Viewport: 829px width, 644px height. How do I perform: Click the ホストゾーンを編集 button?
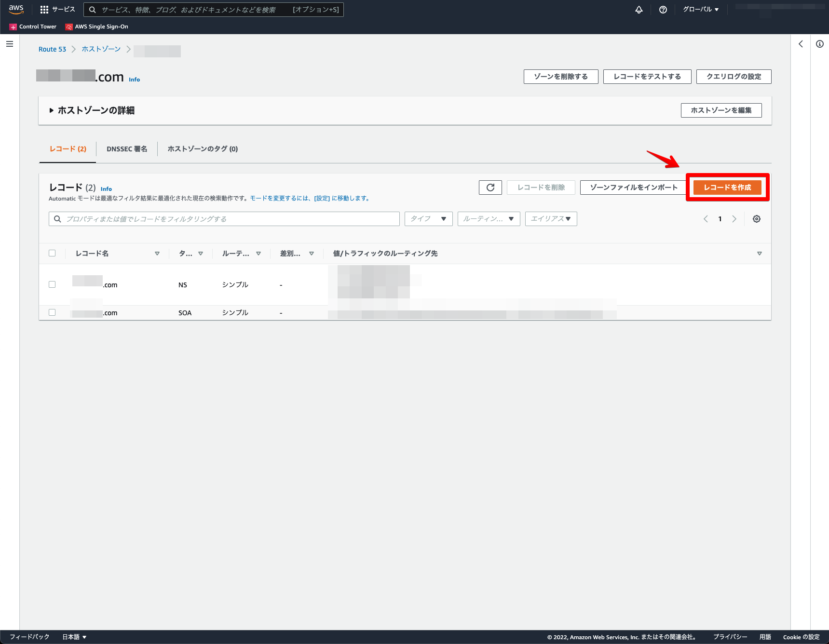point(721,110)
